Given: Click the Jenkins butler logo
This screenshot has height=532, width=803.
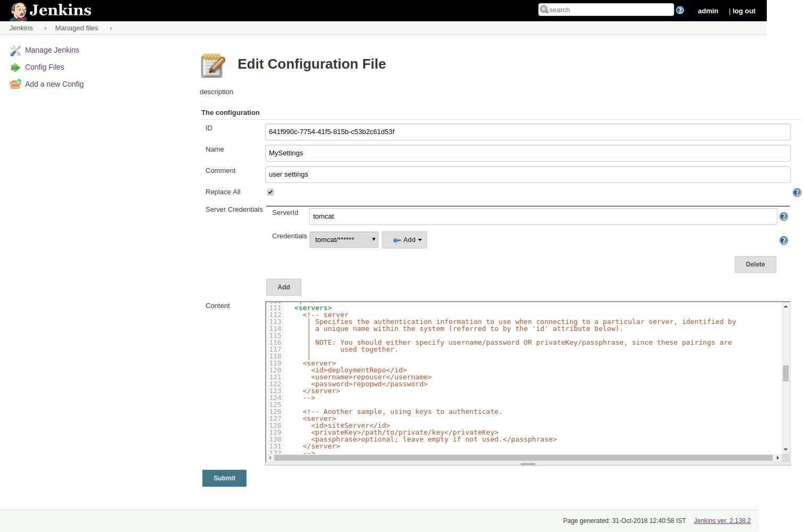Looking at the screenshot, I should pos(19,10).
